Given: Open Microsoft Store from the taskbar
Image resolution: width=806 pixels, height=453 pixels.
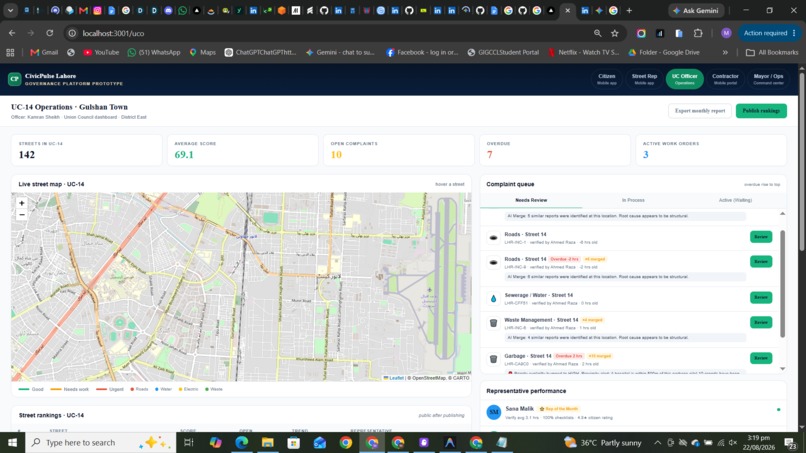Looking at the screenshot, I should click(x=294, y=442).
